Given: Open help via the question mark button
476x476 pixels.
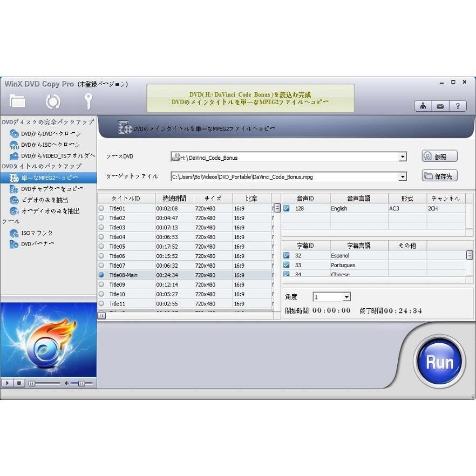Looking at the screenshot, I should pyautogui.click(x=458, y=106).
